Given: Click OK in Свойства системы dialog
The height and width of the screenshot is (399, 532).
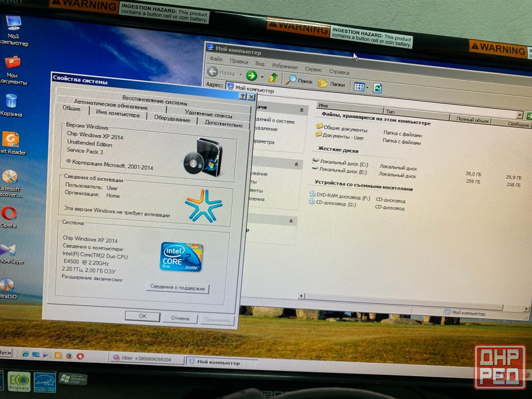Looking at the screenshot, I should pyautogui.click(x=143, y=316).
